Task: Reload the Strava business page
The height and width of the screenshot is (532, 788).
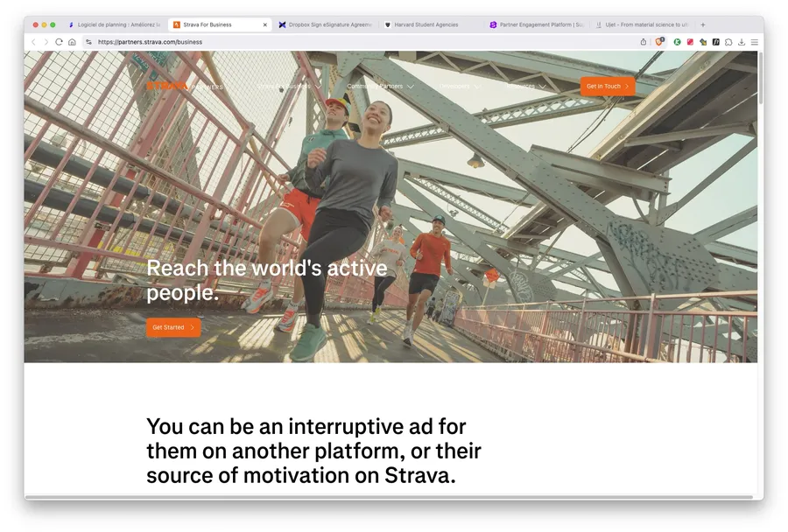Action: (x=59, y=42)
